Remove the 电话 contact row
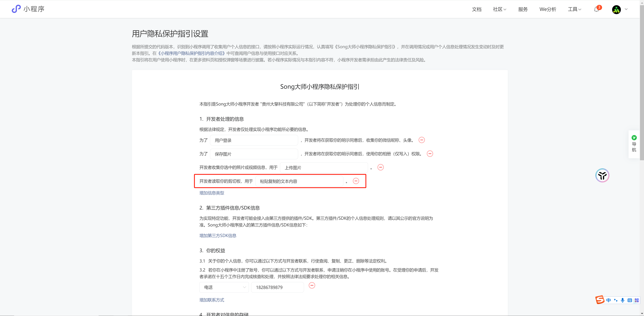Viewport: 644px width, 316px height. (x=312, y=285)
